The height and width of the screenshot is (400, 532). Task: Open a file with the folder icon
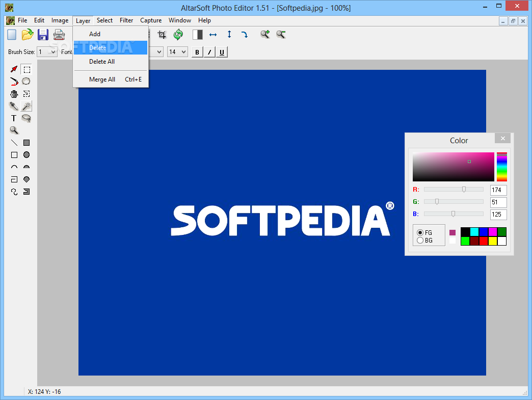[28, 35]
